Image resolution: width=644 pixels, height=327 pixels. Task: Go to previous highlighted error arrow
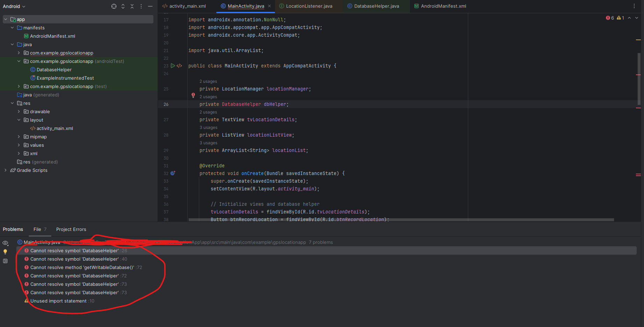click(x=629, y=18)
